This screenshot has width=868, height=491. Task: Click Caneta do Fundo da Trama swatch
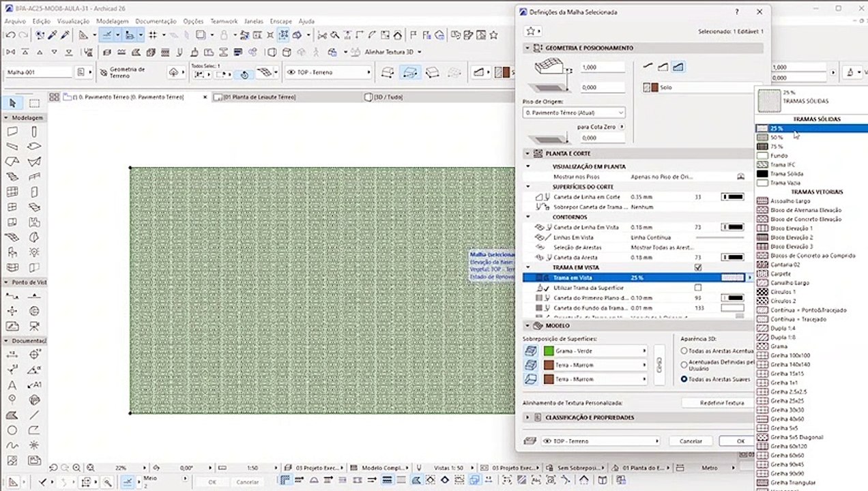(x=732, y=308)
